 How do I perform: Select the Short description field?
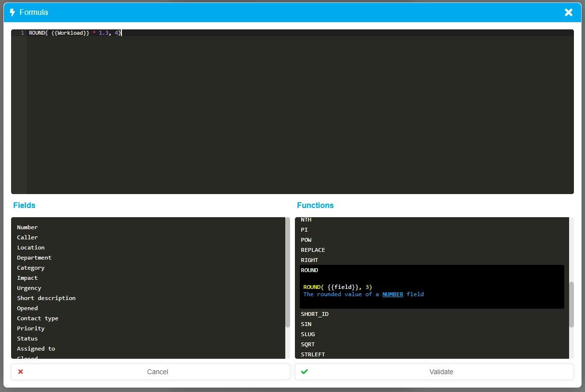pos(46,298)
